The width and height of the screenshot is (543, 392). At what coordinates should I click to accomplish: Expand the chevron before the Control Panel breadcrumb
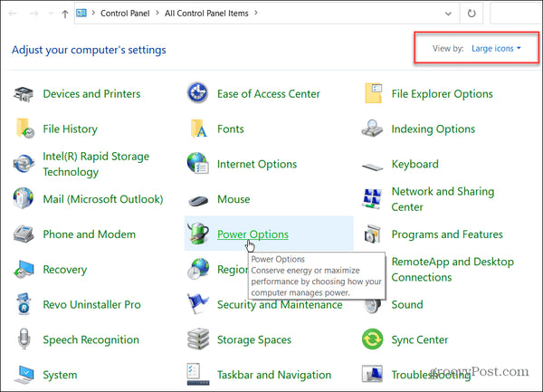click(x=93, y=13)
